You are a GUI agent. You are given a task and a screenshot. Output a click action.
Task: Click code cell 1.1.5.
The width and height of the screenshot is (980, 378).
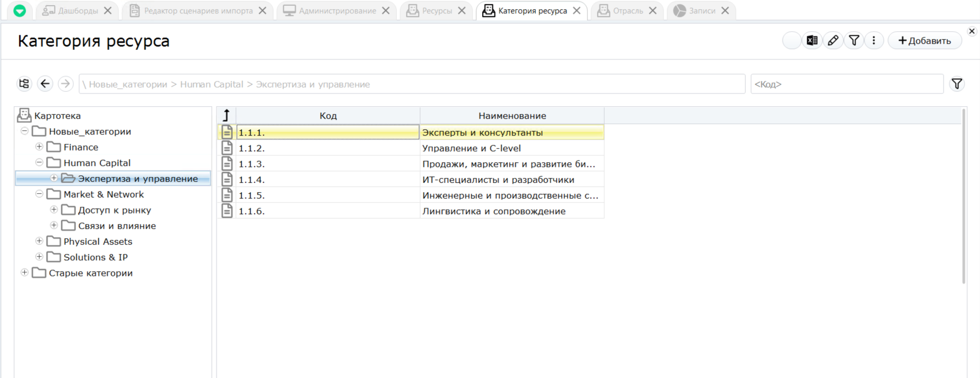click(328, 195)
